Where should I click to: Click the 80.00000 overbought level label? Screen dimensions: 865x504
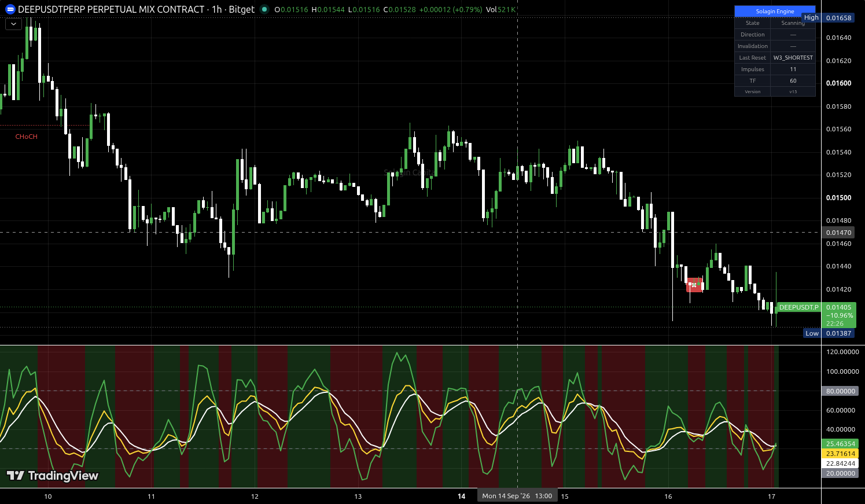click(840, 391)
